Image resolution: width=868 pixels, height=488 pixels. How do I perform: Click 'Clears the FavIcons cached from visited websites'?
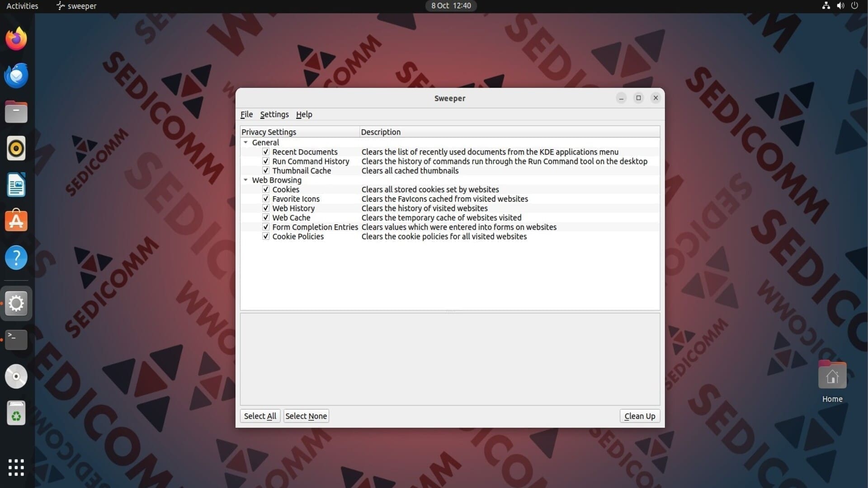coord(445,199)
